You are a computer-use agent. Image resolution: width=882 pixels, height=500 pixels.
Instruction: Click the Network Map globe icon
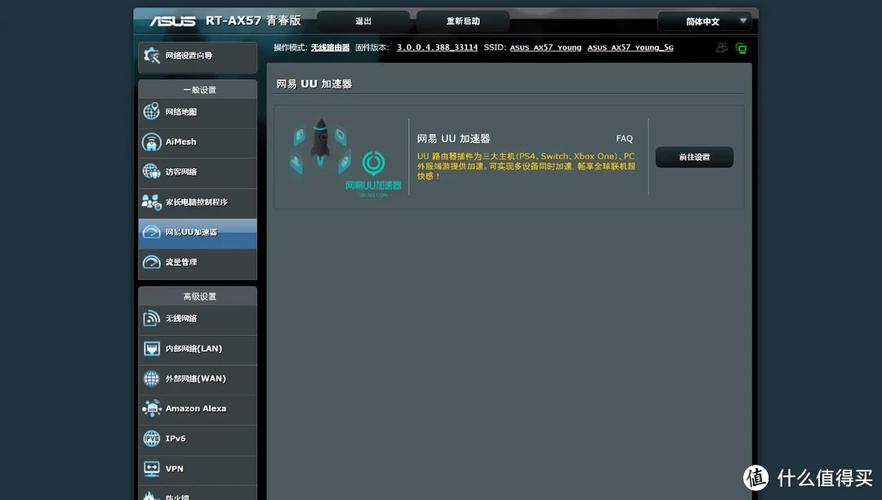(x=151, y=111)
